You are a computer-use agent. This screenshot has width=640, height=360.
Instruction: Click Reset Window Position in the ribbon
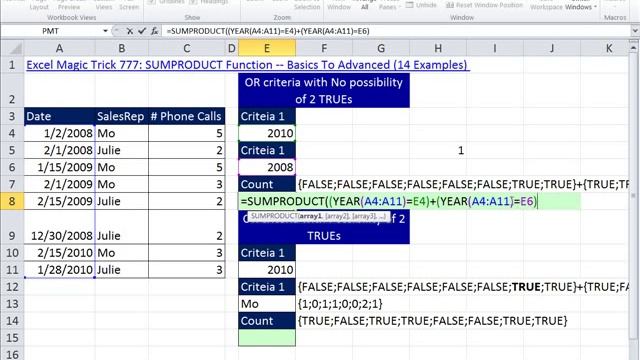(484, 5)
